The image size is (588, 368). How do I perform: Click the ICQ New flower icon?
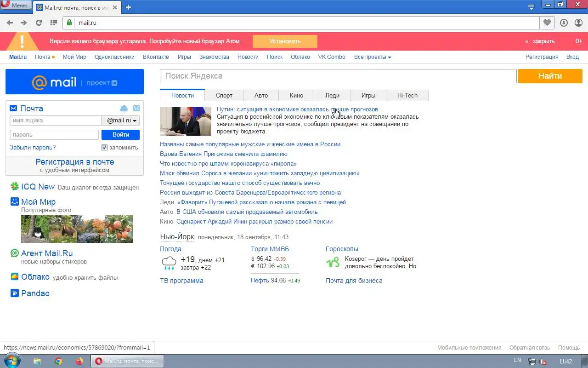[x=15, y=186]
